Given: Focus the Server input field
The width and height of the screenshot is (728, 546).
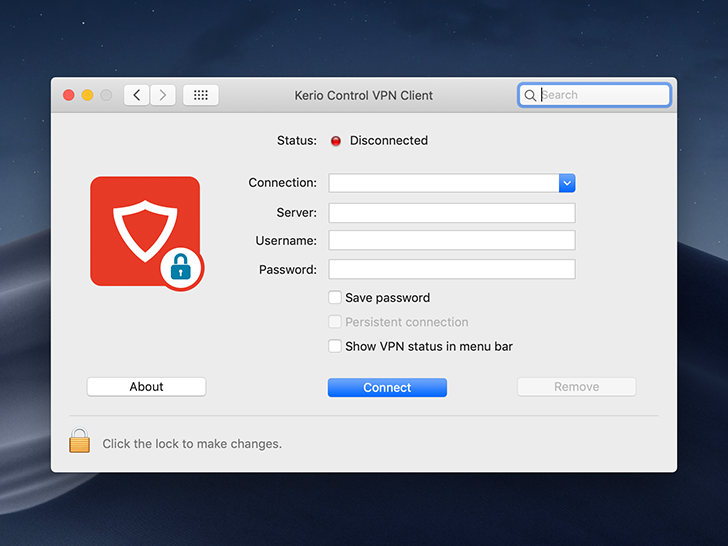Looking at the screenshot, I should tap(452, 213).
